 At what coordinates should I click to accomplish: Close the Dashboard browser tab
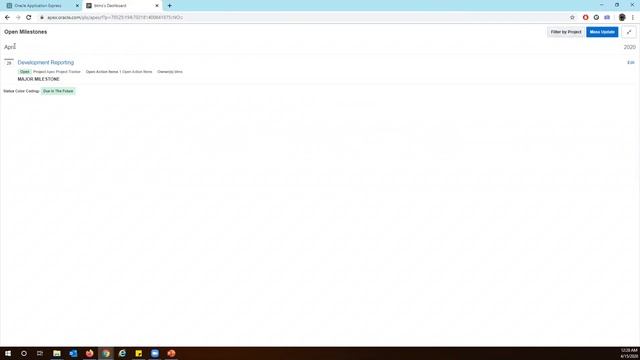157,6
